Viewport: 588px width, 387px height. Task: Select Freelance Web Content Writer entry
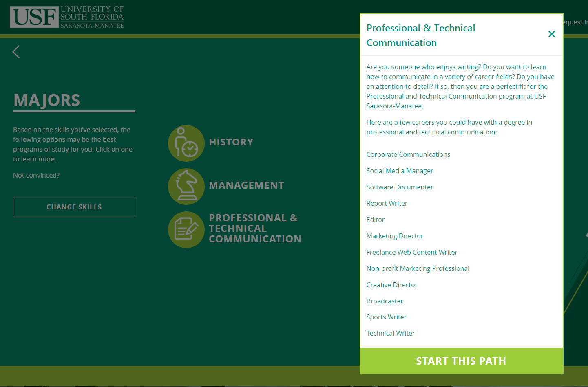pos(412,252)
